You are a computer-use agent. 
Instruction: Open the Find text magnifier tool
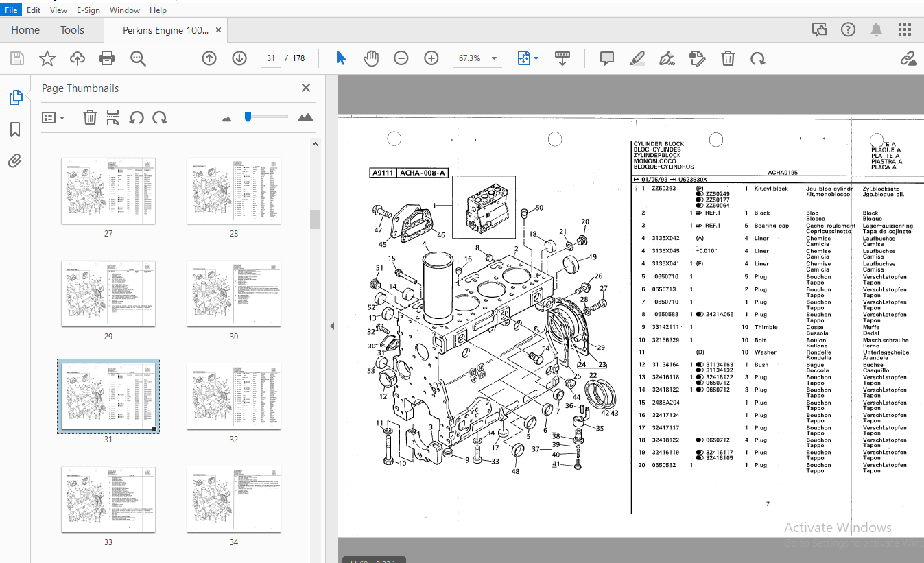click(x=138, y=58)
